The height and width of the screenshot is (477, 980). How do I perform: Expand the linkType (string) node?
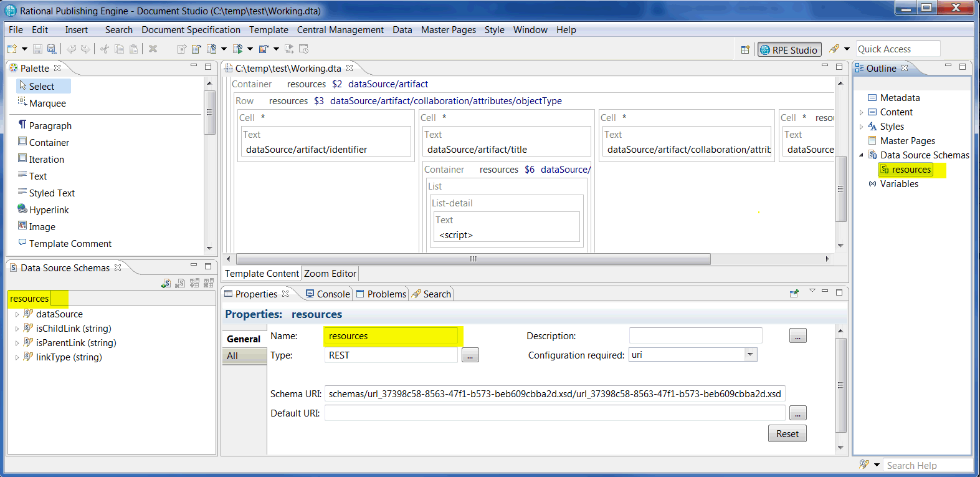(x=17, y=357)
